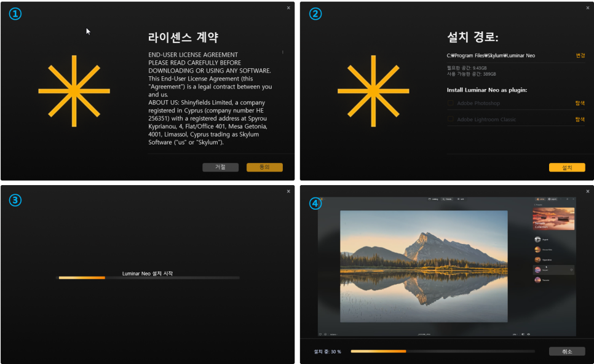The width and height of the screenshot is (594, 364).
Task: Click the "Luminar Neo 설치 시작" progress bar
Action: coord(148,278)
